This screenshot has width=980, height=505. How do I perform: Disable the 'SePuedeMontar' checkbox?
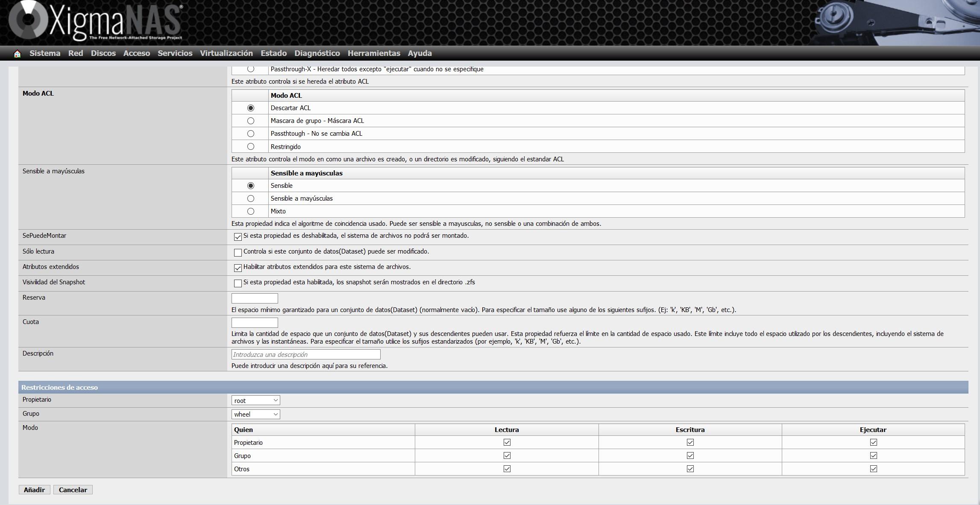pyautogui.click(x=238, y=237)
